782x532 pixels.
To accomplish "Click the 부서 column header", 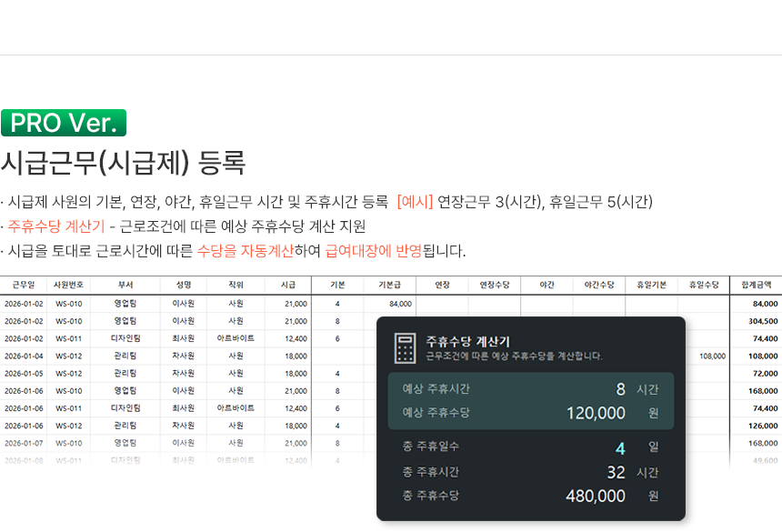I will (125, 286).
